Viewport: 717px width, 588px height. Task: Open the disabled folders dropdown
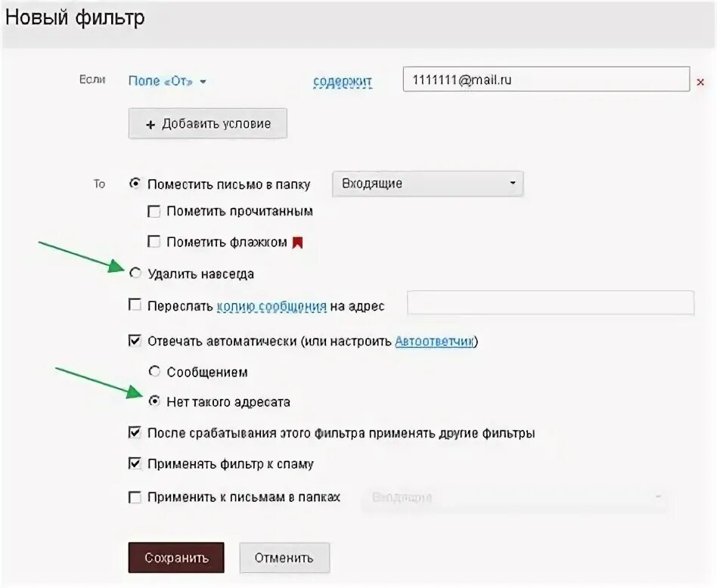pyautogui.click(x=517, y=497)
